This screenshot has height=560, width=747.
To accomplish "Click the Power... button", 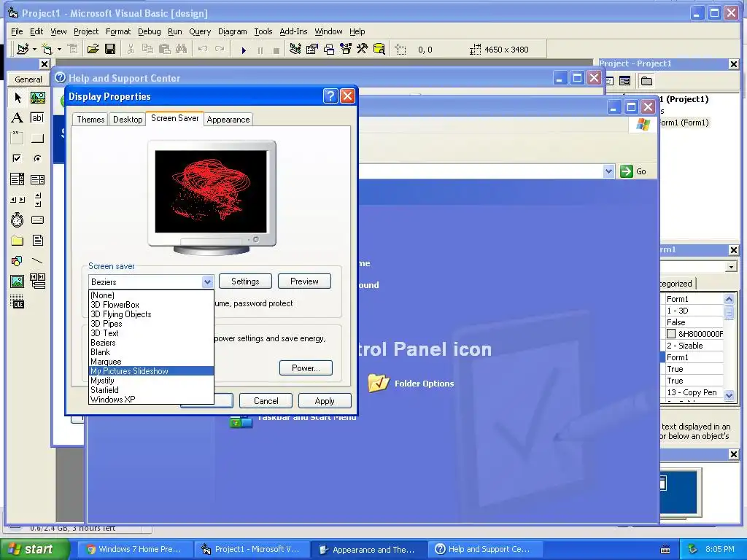I will pos(306,368).
